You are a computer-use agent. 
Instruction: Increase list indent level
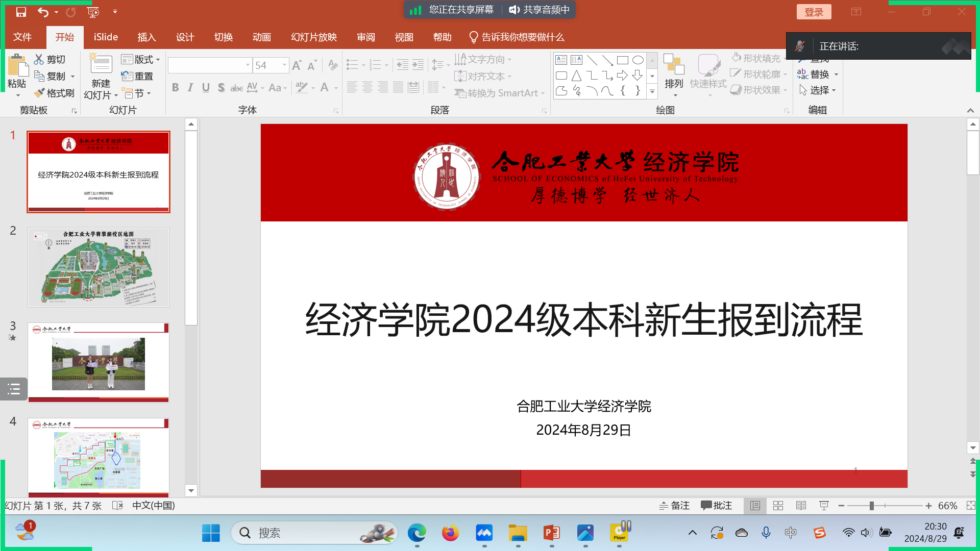[418, 65]
